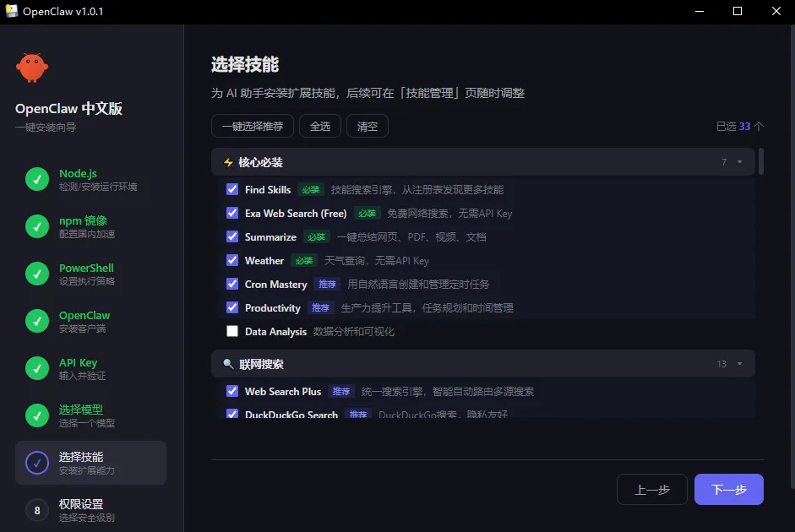
Task: Uncheck the Productivity checkbox
Action: pos(232,307)
